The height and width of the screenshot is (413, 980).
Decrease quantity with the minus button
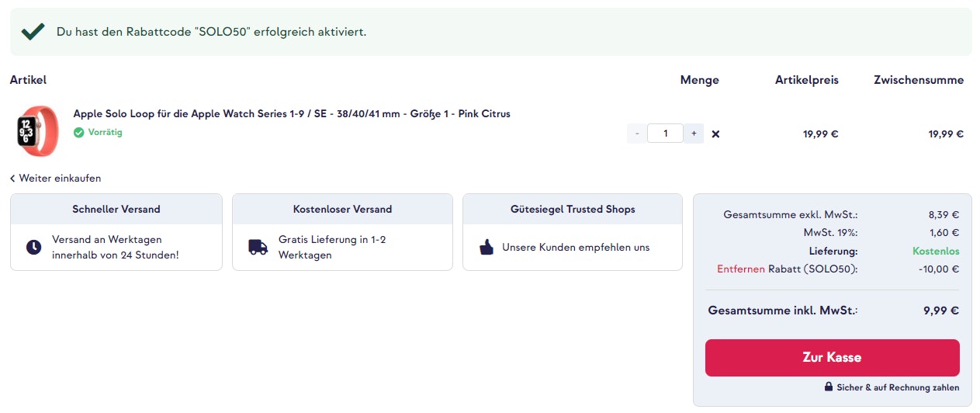[637, 134]
